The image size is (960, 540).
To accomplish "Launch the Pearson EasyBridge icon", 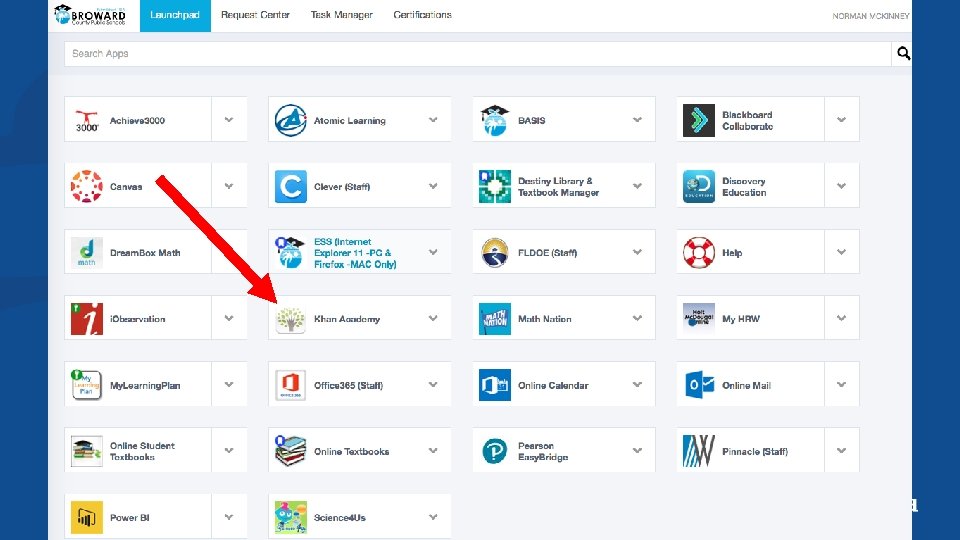I will (x=495, y=451).
